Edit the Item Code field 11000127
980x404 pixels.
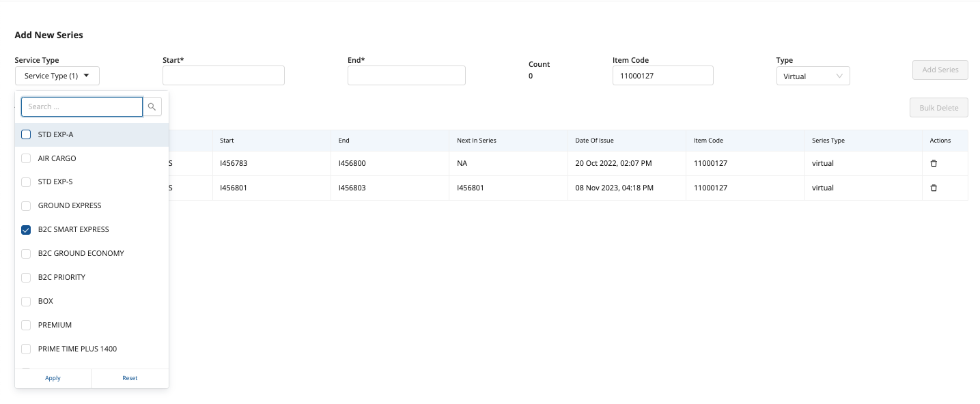click(662, 76)
